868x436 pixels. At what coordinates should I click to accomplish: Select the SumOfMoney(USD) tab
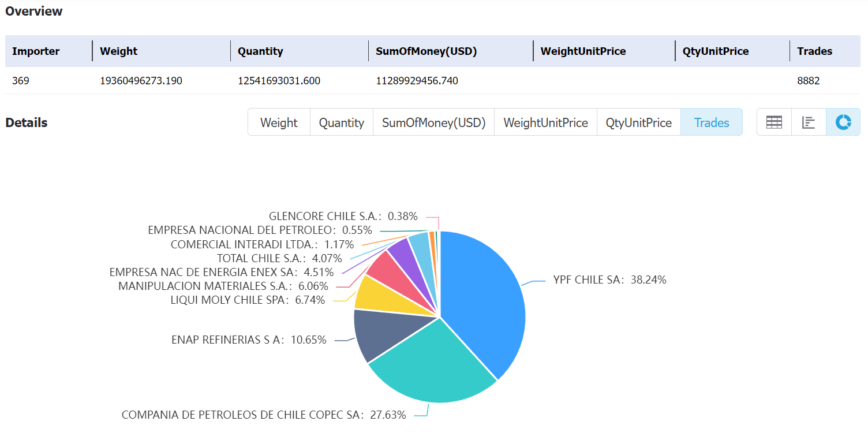click(434, 122)
